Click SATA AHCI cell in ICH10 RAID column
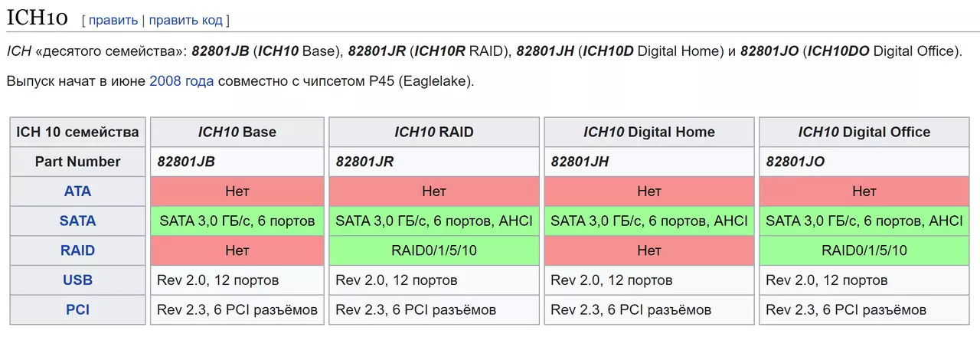 coord(434,221)
